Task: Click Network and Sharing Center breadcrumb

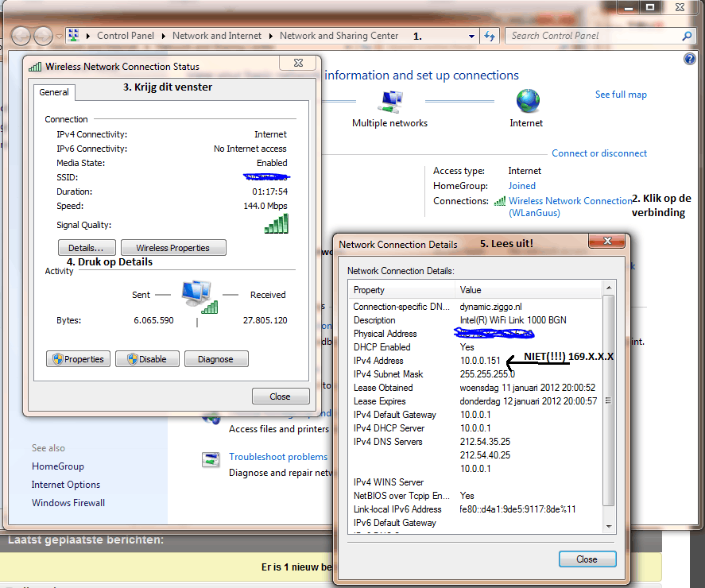Action: [x=339, y=36]
